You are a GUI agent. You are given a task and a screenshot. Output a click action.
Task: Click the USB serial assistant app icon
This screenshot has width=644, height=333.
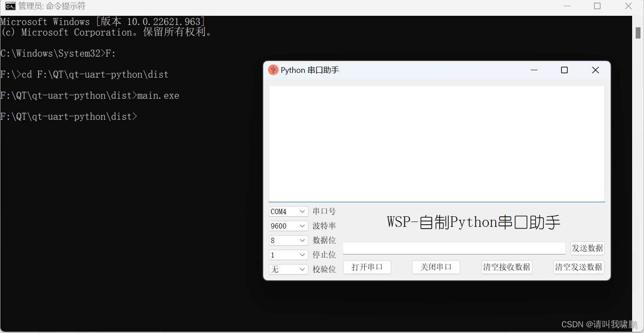[x=273, y=70]
